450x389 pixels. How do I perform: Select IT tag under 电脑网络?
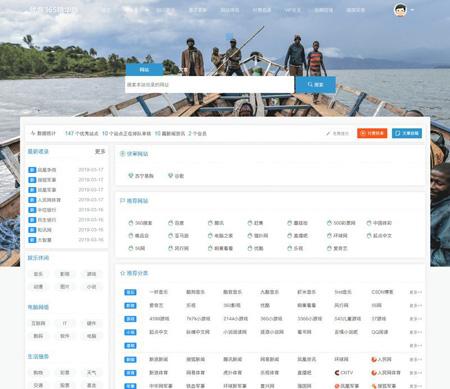pos(65,323)
